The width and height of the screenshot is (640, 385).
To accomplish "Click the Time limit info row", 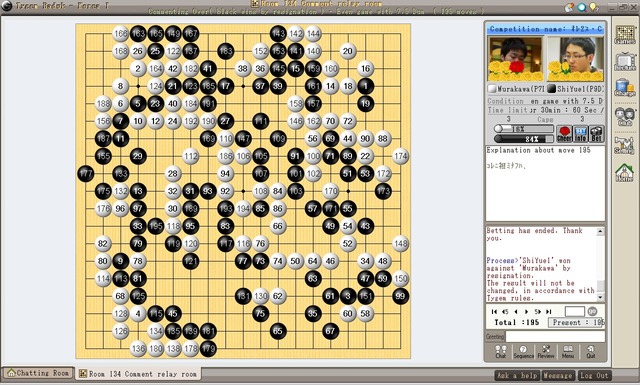I will coord(545,110).
